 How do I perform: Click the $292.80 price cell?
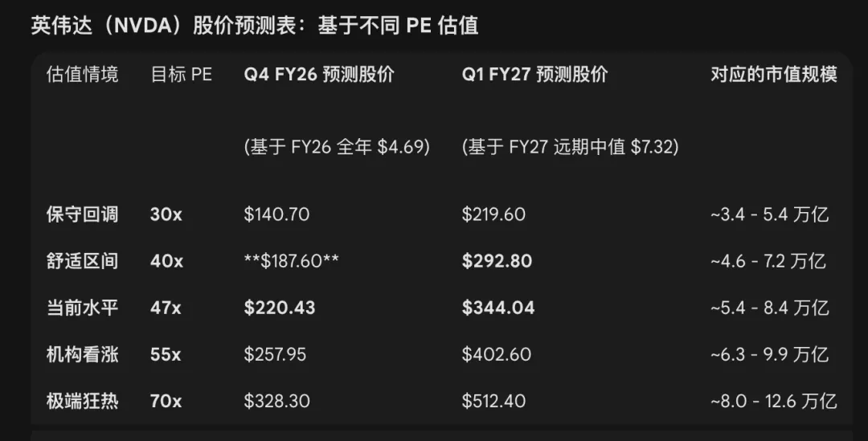[497, 261]
